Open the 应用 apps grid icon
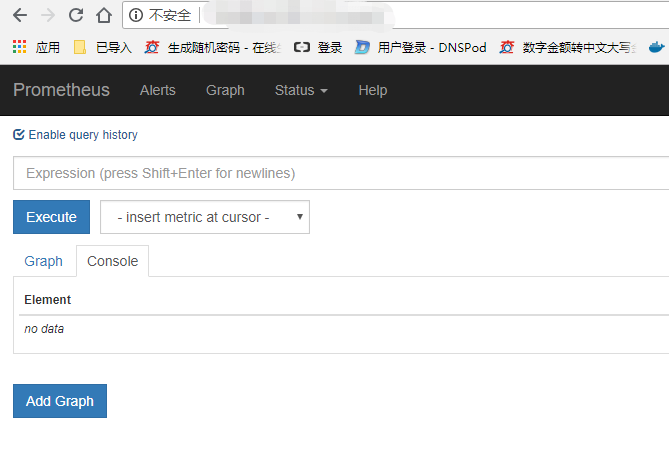Screen dimensions: 669x465 pyautogui.click(x=19, y=47)
